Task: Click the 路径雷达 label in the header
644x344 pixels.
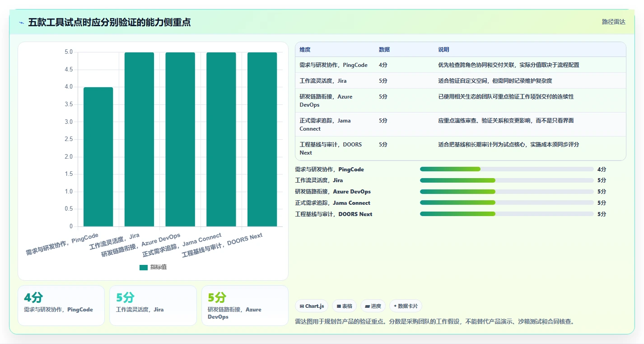Action: point(613,22)
